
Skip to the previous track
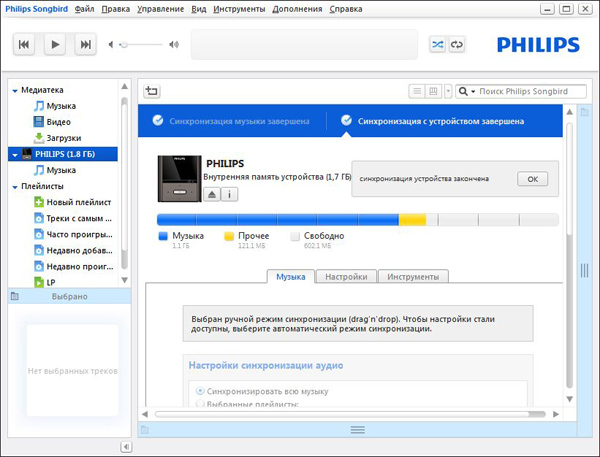pyautogui.click(x=24, y=45)
